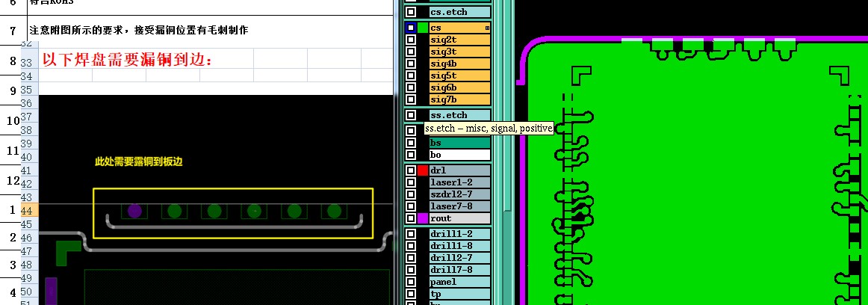Select the szdrl2-7 layer name
The height and width of the screenshot is (305, 868).
click(460, 194)
